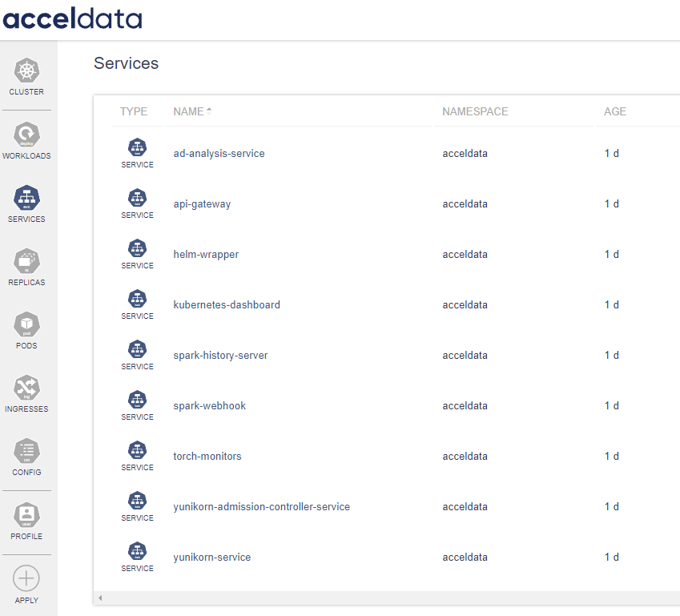680x616 pixels.
Task: Click namespace acceldata in torch-monitors row
Action: (x=465, y=457)
